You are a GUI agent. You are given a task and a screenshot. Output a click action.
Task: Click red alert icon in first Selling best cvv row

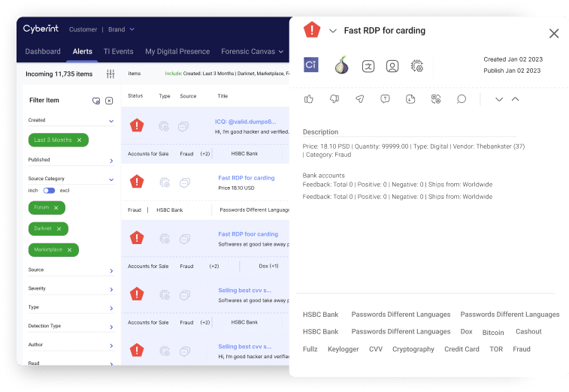[x=137, y=294]
